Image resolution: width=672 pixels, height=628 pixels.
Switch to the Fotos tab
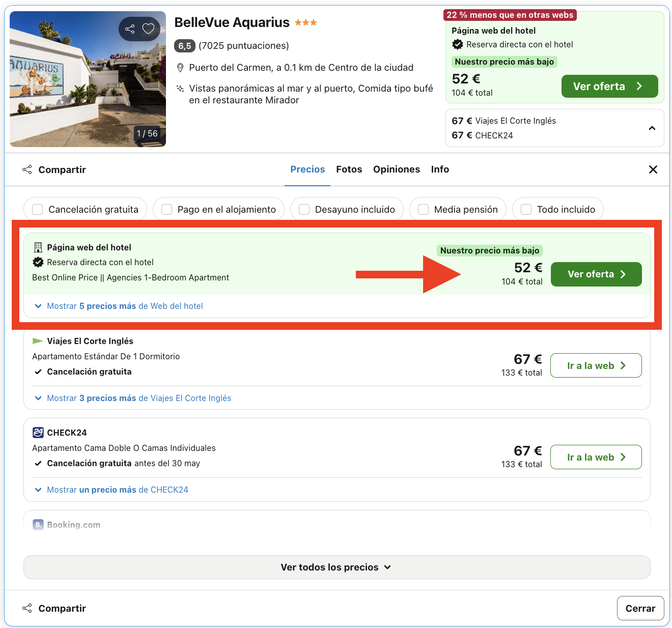pos(349,169)
